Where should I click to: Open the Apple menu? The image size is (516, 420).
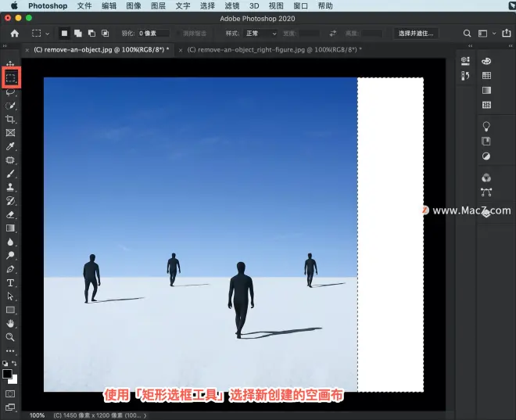(14, 5)
